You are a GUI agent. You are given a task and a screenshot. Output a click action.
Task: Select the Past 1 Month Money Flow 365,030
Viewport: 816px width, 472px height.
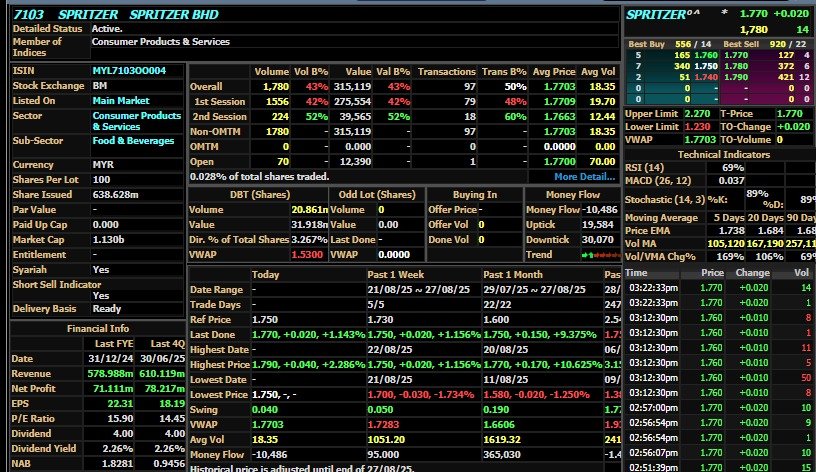(x=502, y=455)
